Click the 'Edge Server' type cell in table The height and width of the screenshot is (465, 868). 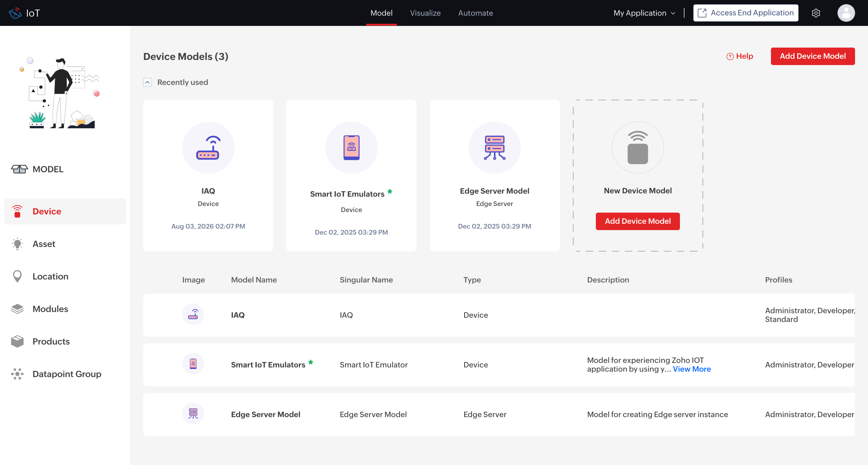coord(485,414)
